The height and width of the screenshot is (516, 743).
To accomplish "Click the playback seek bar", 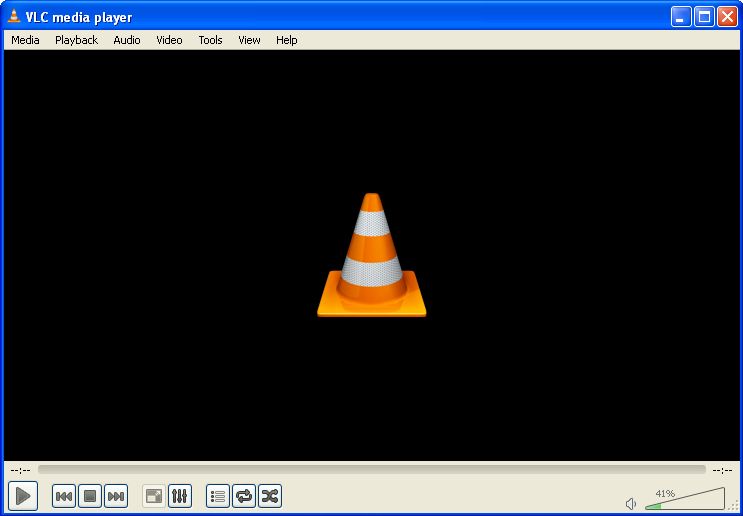I will pyautogui.click(x=372, y=470).
